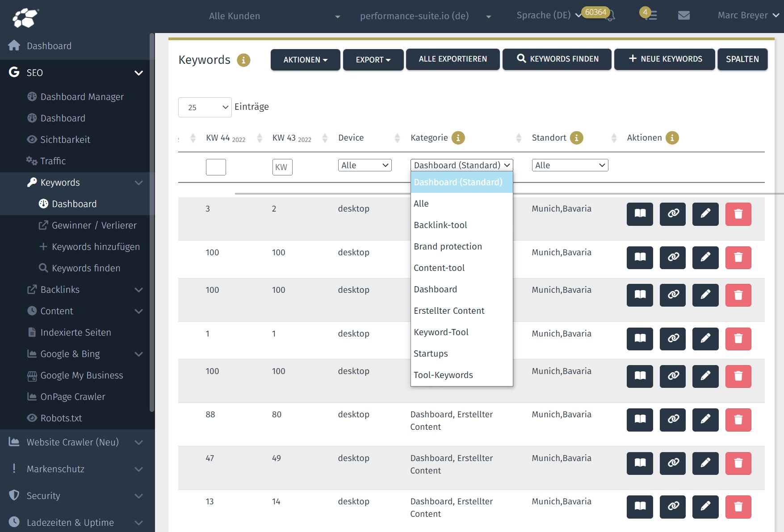Open the performance-suite.io (de) project dropdown

pos(425,16)
